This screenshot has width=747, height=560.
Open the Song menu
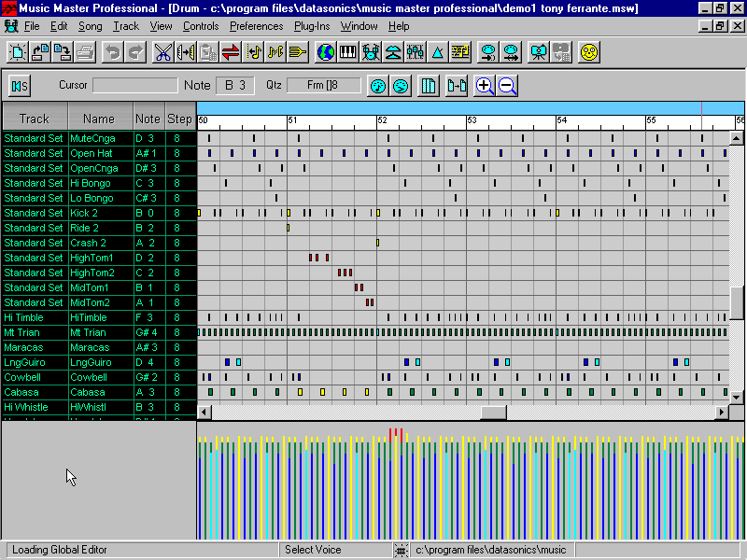coord(90,26)
